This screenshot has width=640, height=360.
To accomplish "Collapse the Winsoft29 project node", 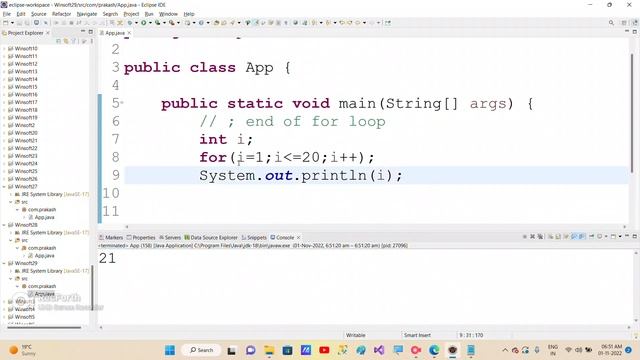I will pyautogui.click(x=4, y=263).
